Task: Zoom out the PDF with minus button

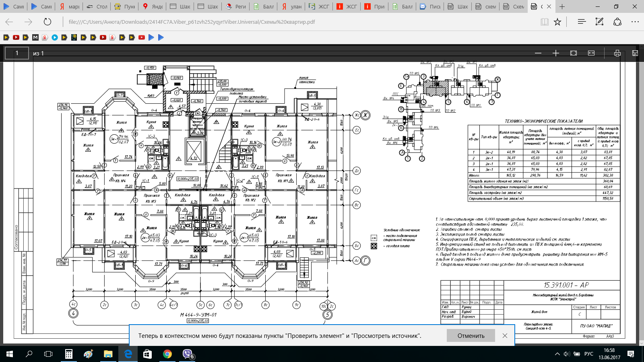Action: pyautogui.click(x=538, y=53)
